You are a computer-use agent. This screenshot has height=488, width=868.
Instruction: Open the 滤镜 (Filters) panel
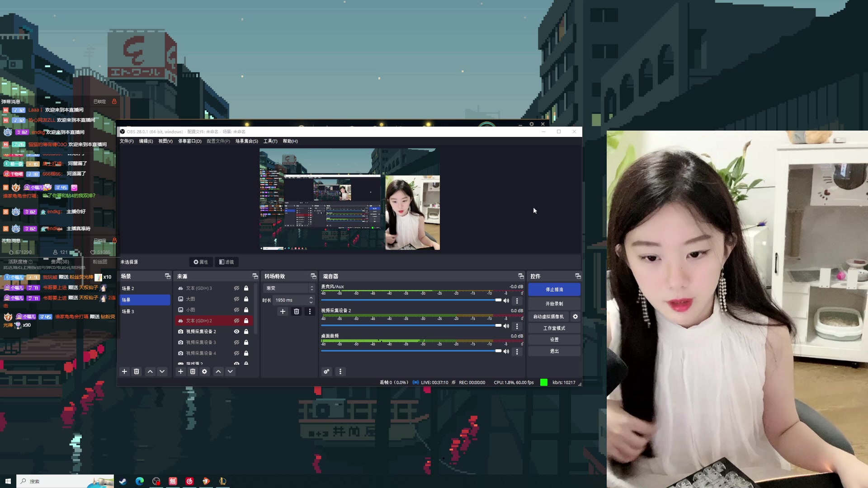tap(226, 262)
